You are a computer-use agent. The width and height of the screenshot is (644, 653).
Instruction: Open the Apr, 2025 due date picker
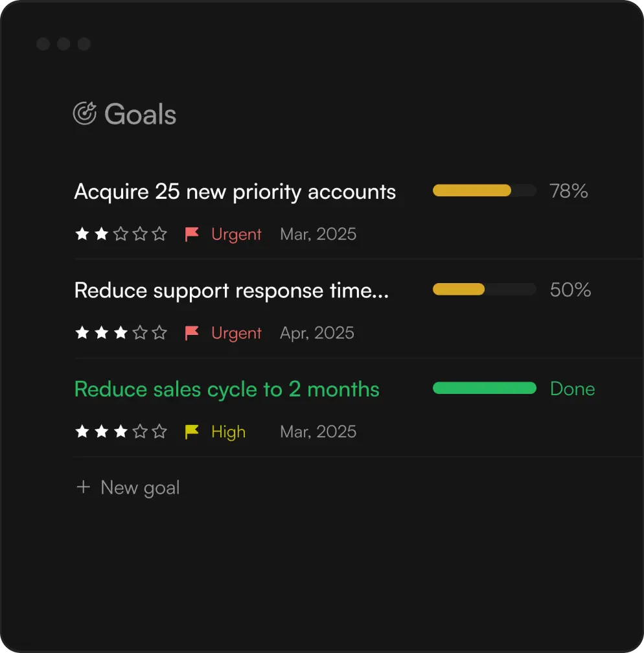click(x=317, y=333)
